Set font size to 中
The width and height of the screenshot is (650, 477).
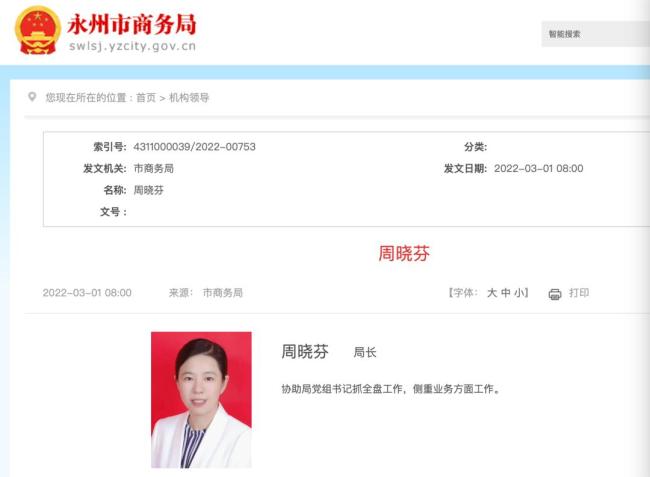[x=506, y=293]
